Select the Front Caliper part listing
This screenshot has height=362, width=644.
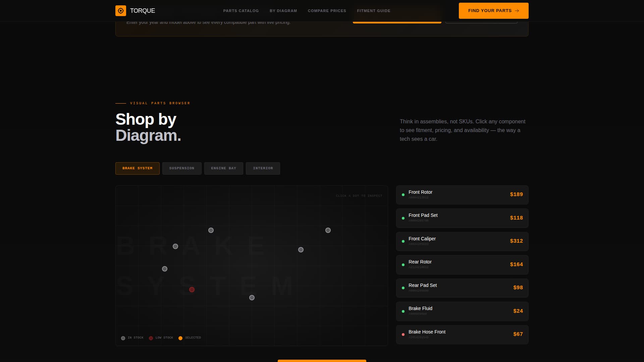462,241
